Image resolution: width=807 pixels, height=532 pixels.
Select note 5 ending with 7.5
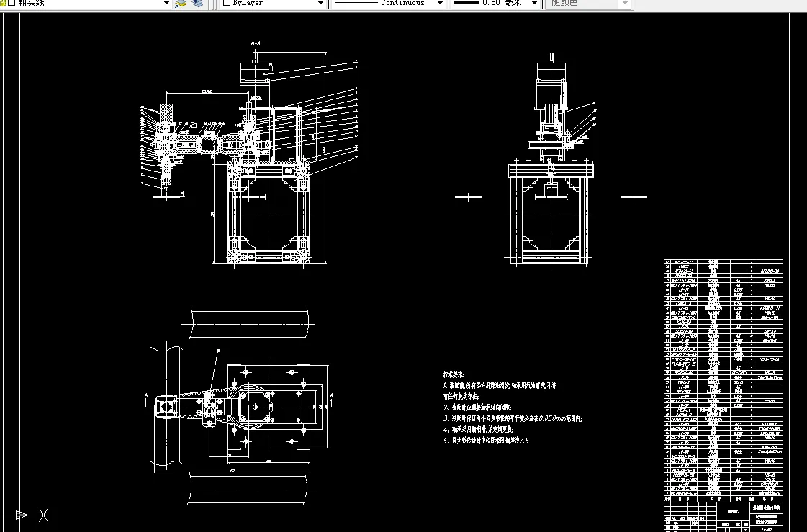tap(486, 441)
